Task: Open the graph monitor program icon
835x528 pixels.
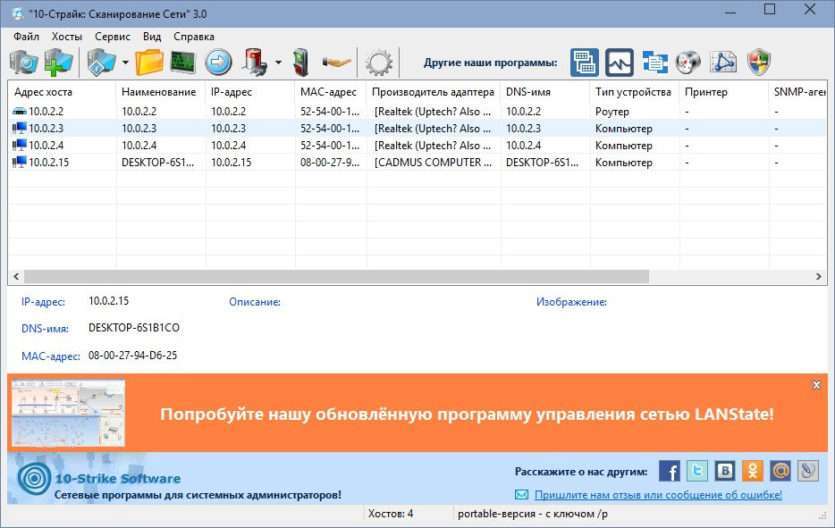Action: pyautogui.click(x=620, y=62)
